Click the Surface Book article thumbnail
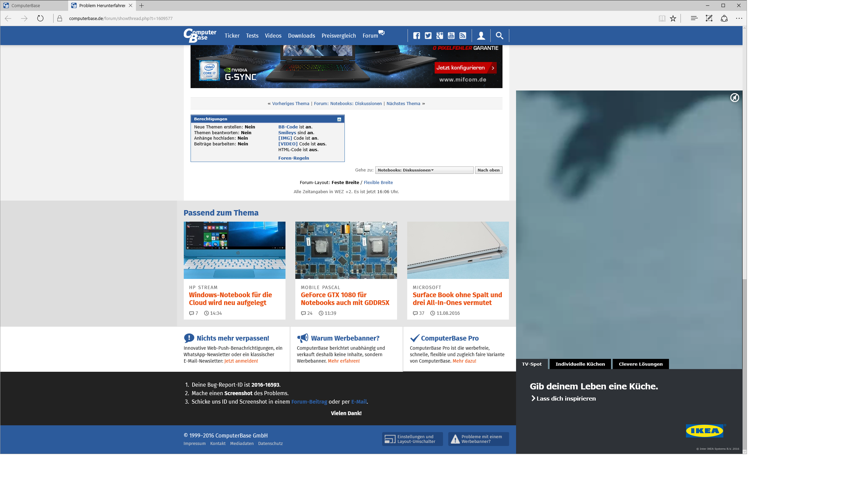This screenshot has width=868, height=488. [458, 250]
